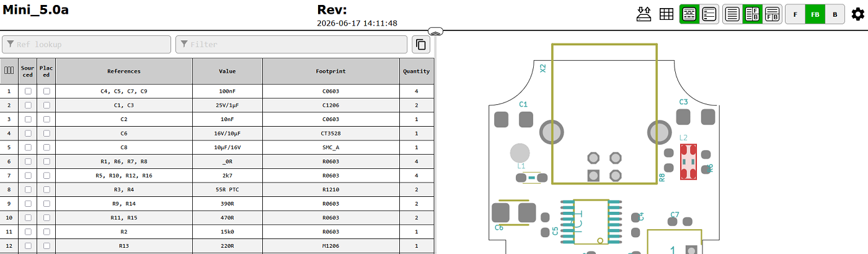
Task: Check Sourced for C6 row
Action: click(28, 134)
